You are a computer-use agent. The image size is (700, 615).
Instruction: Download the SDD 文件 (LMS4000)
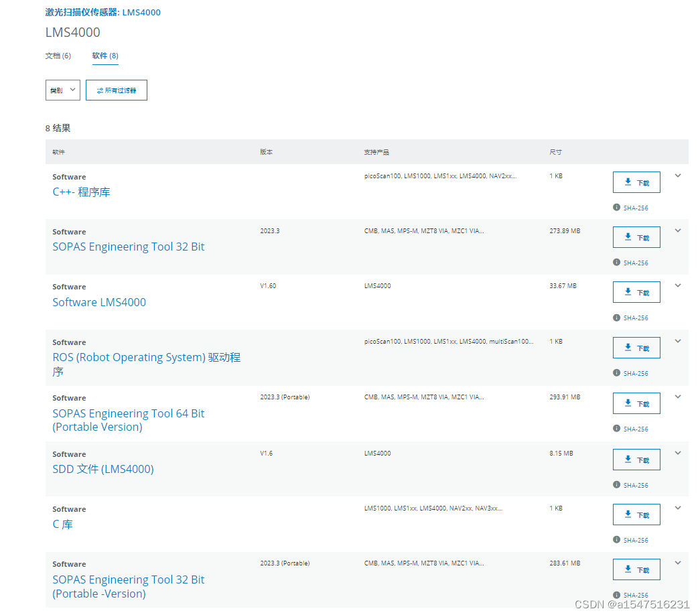(x=636, y=460)
